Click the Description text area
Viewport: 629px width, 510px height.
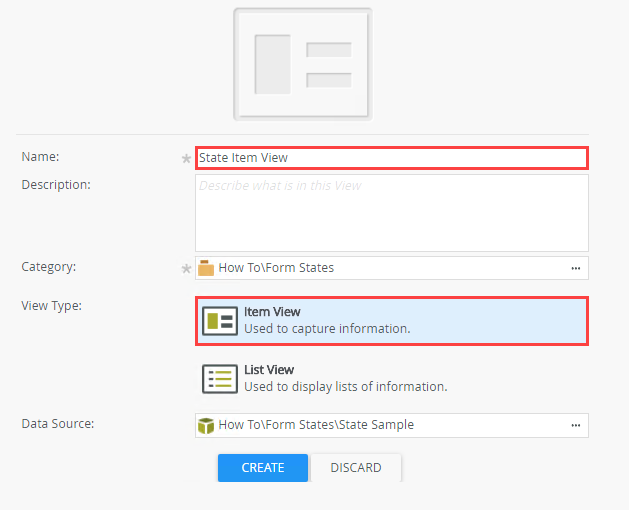point(392,213)
